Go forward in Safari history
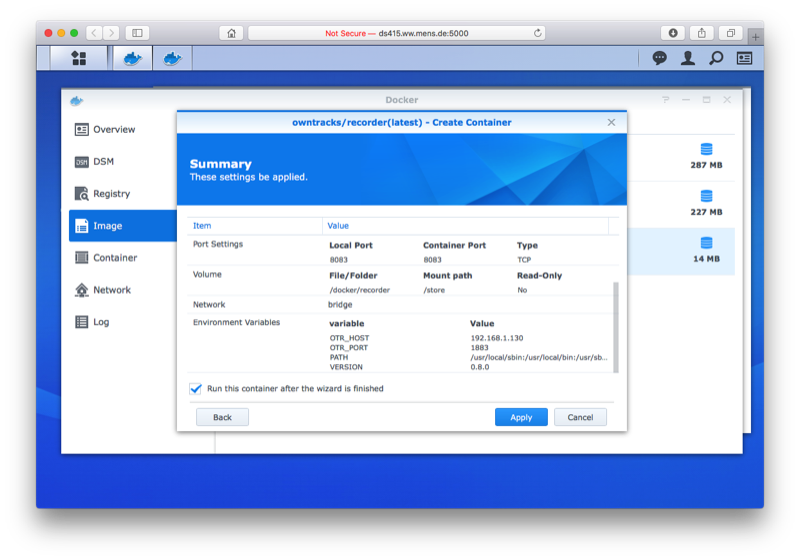800x560 pixels. [111, 33]
